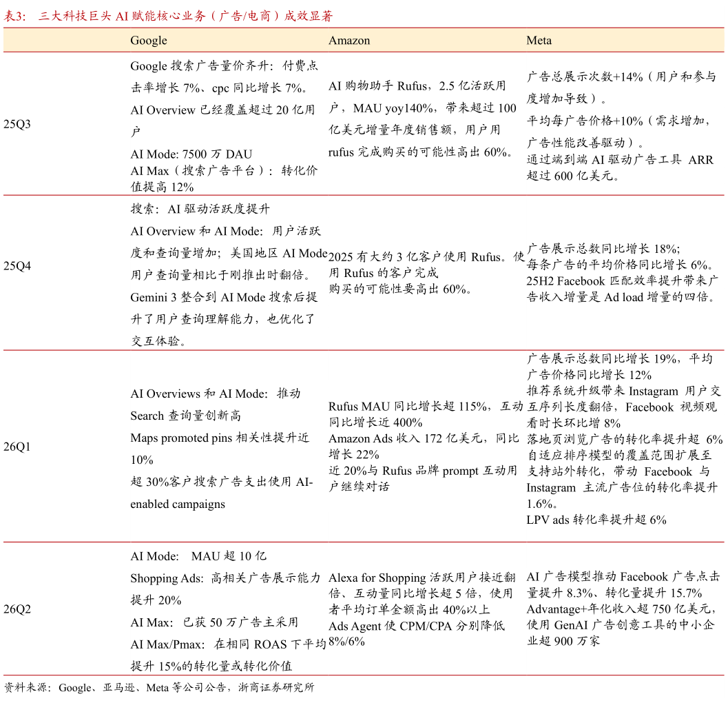The width and height of the screenshot is (728, 703).
Task: Click the line '25H2 Facebook 匹配效率提升带来广'
Action: click(622, 281)
